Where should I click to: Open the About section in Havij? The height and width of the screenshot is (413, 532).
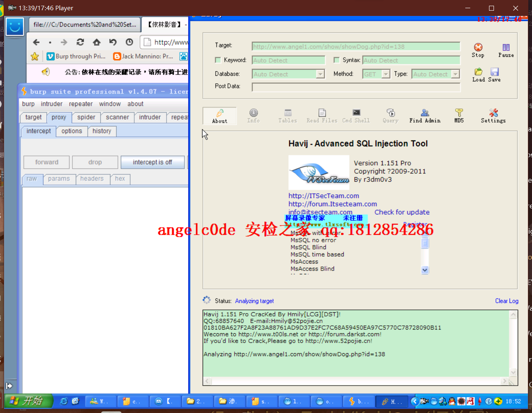pyautogui.click(x=220, y=116)
